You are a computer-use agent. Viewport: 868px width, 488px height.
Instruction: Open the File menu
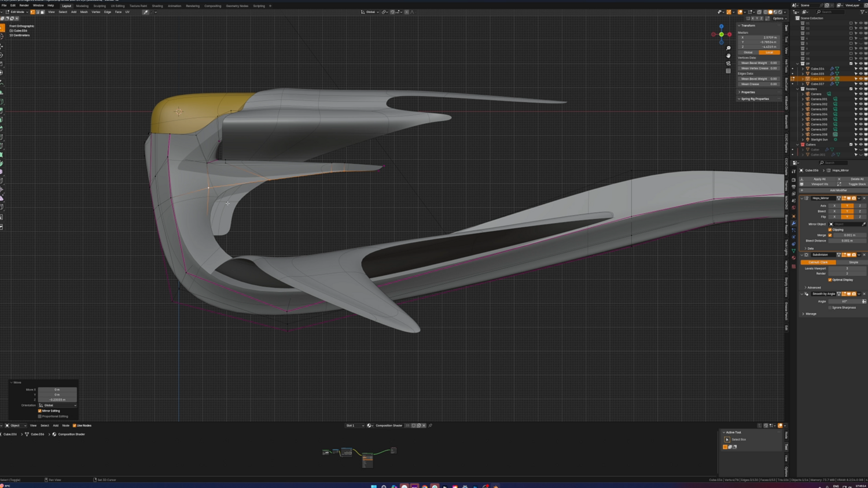click(x=4, y=6)
